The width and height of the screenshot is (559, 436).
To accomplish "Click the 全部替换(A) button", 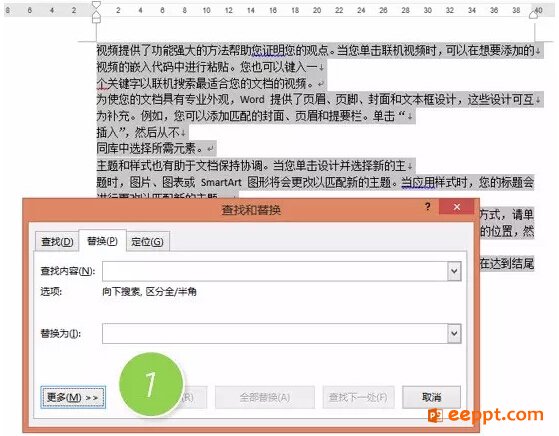I will pos(265,397).
